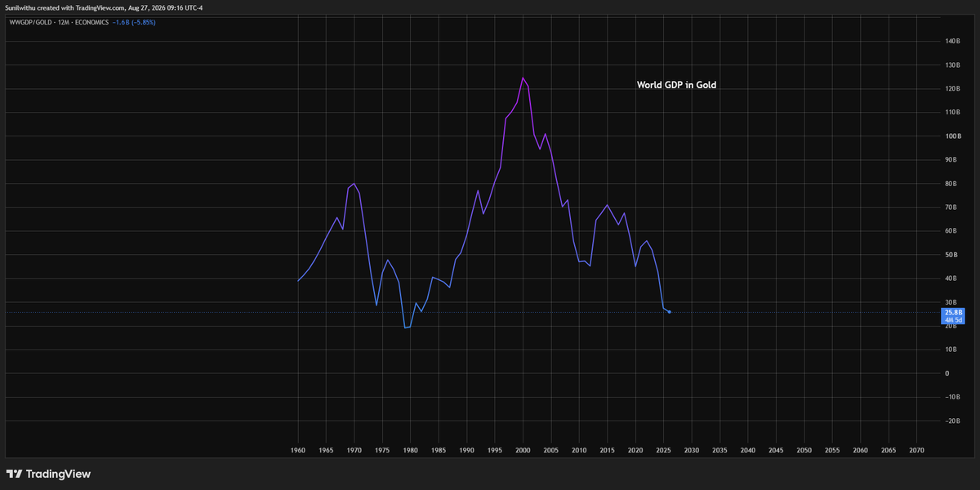Click the 80 B price axis label
Screen dimensions: 980x490
[x=952, y=184]
